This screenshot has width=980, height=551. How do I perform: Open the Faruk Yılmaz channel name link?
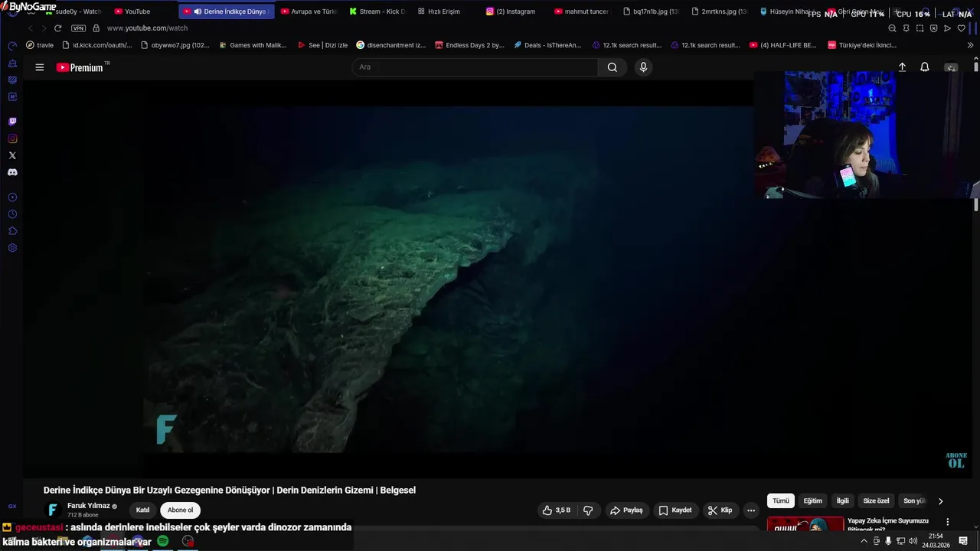(89, 506)
